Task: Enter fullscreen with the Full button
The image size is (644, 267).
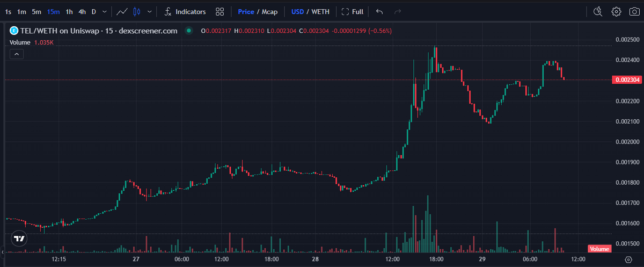Action: tap(353, 11)
